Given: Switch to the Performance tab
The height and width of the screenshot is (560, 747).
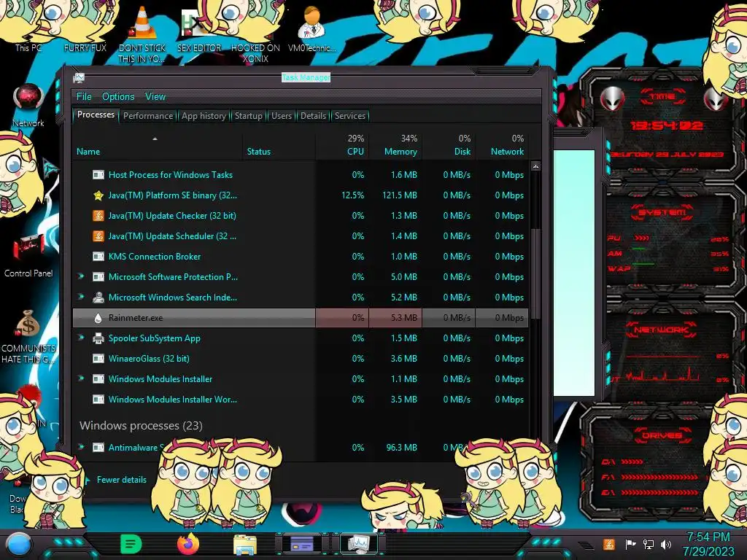Looking at the screenshot, I should (x=147, y=116).
